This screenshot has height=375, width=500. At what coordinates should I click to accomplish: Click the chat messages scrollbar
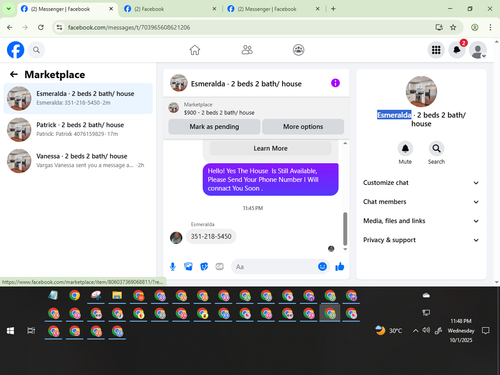[345, 229]
